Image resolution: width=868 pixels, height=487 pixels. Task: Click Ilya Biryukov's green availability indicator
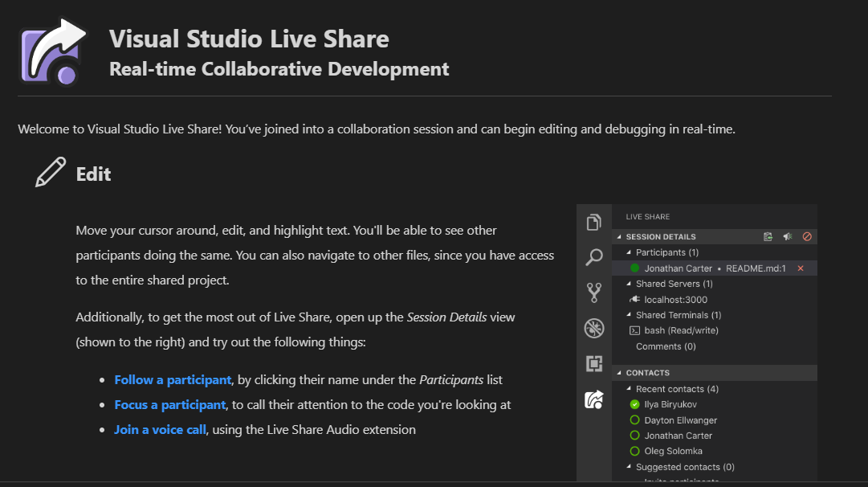coord(634,403)
